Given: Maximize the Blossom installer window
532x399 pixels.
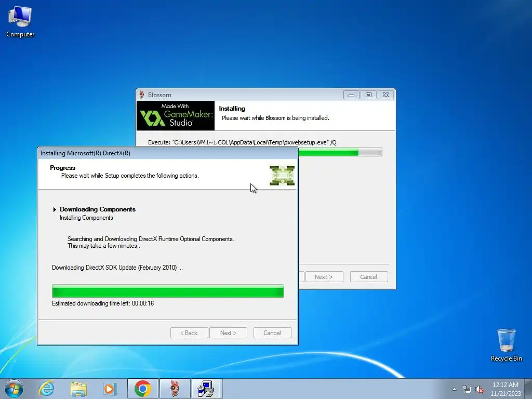Looking at the screenshot, I should tap(368, 95).
